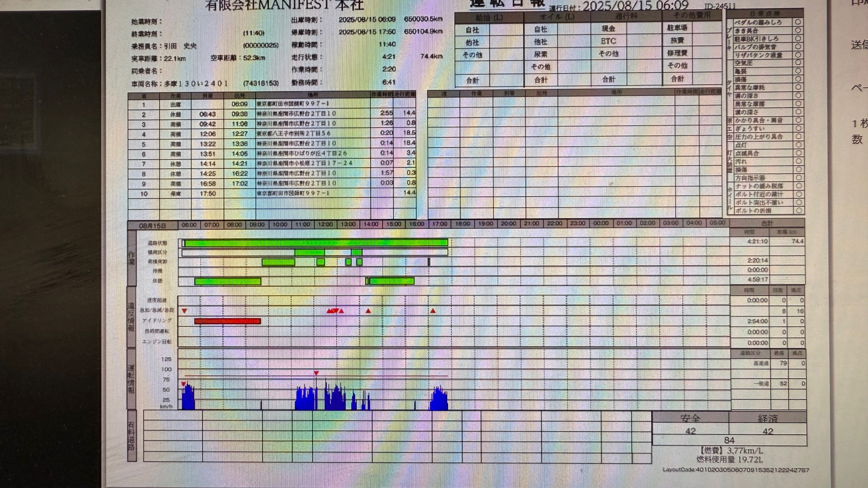Click the 給油 (L) column header
This screenshot has width=868, height=488.
489,18
